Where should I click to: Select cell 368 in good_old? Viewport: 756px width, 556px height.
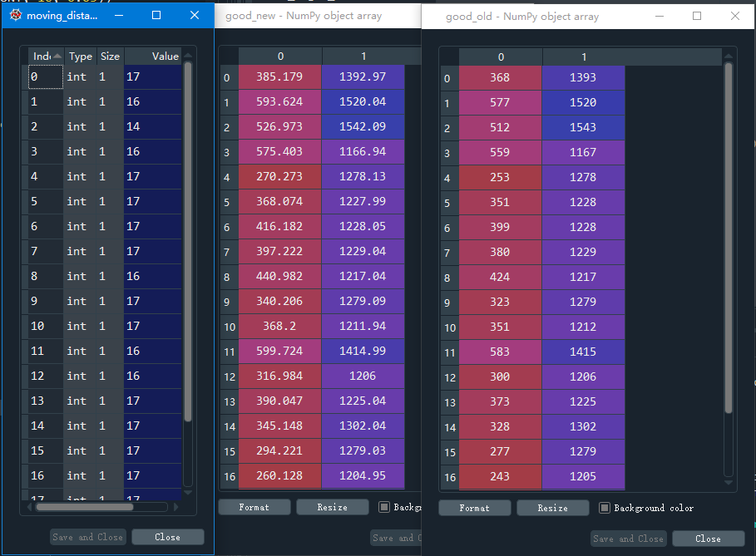(x=500, y=77)
